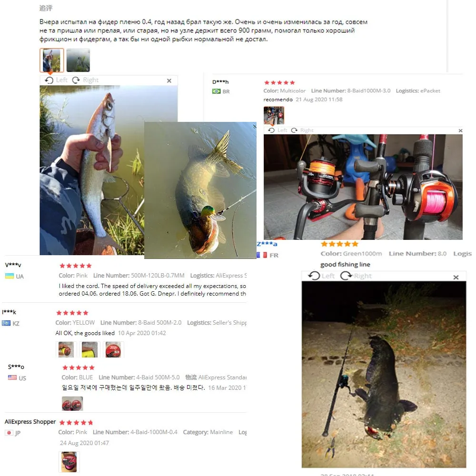476x476 pixels.
Task: Open AliExpress Shopper pink line thumbnail
Action: coord(69,462)
